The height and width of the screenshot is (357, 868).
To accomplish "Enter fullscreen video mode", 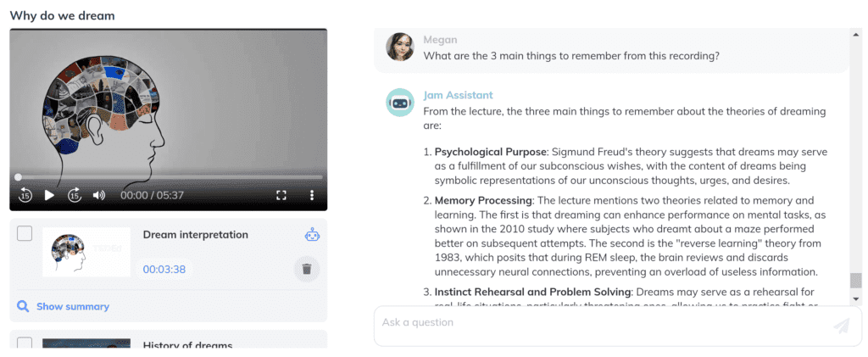I will (281, 195).
